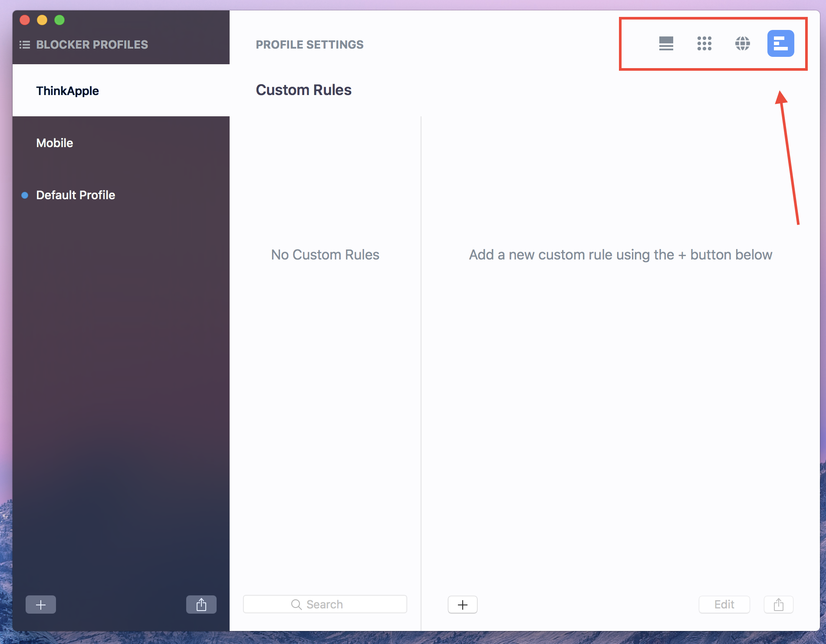Select the Mobile profile

click(121, 143)
